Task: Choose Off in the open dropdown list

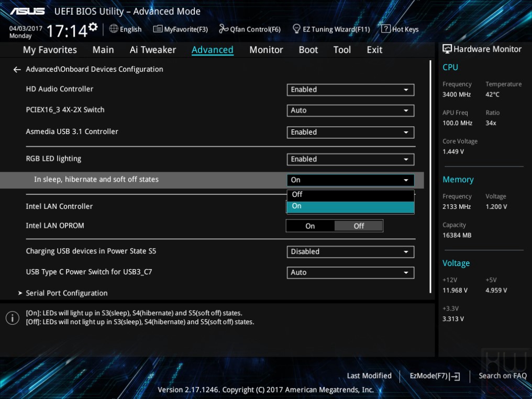Action: [x=350, y=195]
